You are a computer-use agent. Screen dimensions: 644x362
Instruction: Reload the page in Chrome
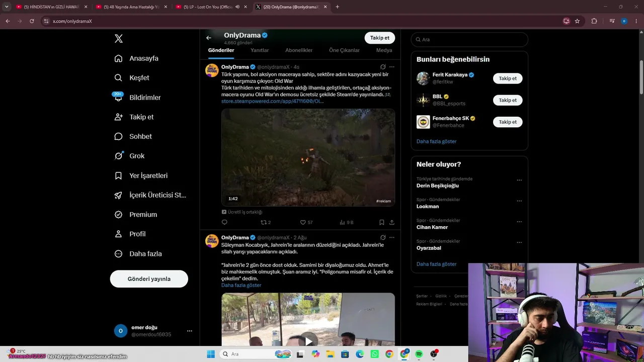32,21
